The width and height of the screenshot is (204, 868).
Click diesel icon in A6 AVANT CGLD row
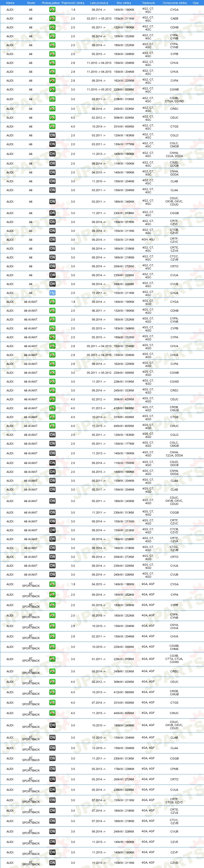[52, 435]
